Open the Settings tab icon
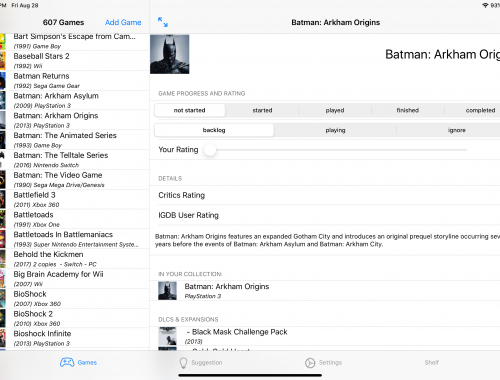This screenshot has width=500, height=380. click(x=310, y=363)
